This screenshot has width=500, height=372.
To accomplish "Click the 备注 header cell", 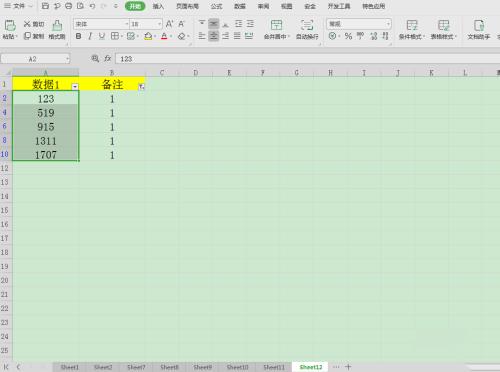I will click(112, 84).
